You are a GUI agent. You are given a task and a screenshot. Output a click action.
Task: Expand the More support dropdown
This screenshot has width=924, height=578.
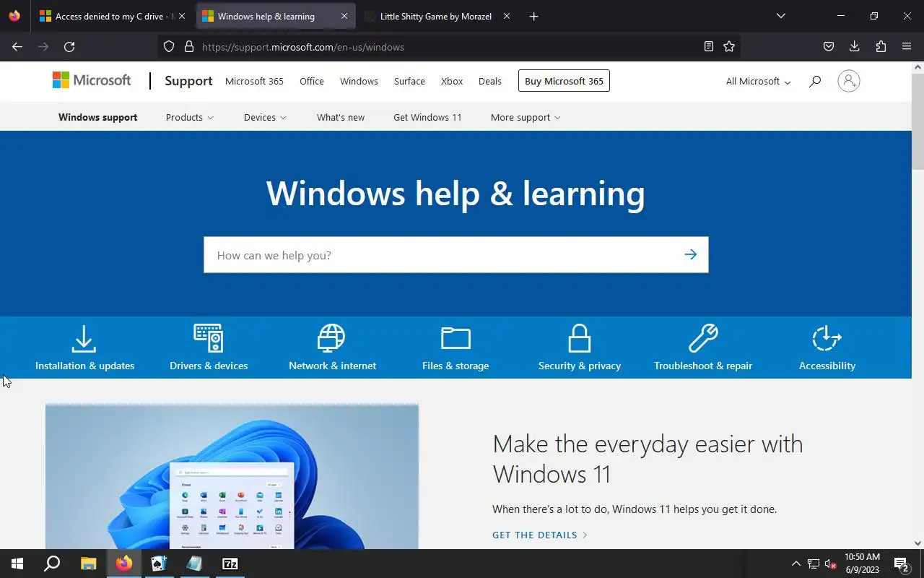pos(526,117)
